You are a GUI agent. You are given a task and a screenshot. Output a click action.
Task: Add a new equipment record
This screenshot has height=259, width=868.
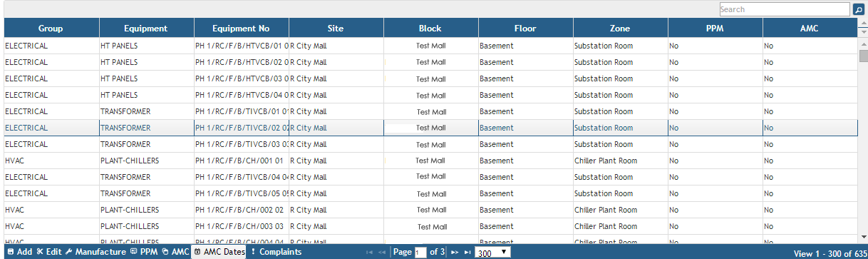(x=19, y=252)
